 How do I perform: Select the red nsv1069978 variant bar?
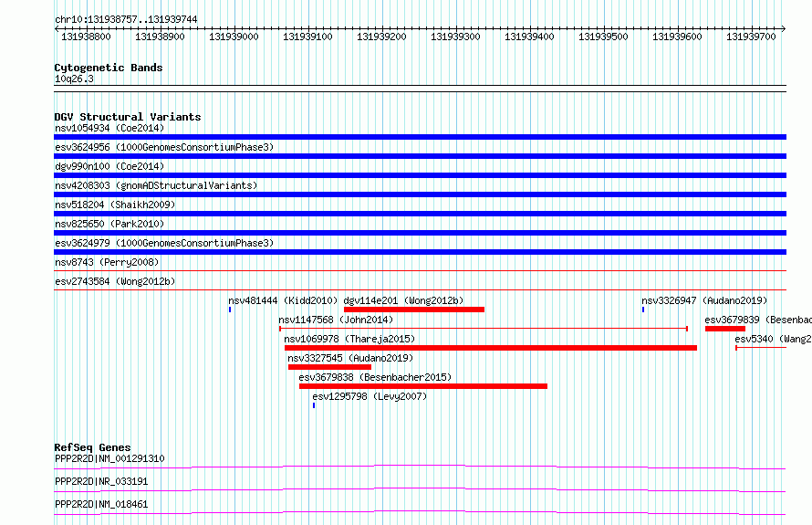coord(491,348)
